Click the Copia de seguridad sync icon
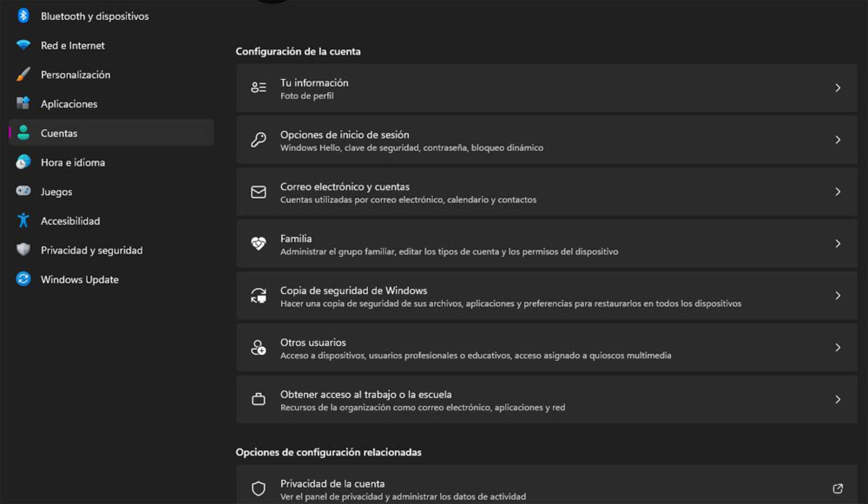The height and width of the screenshot is (504, 868). tap(258, 296)
